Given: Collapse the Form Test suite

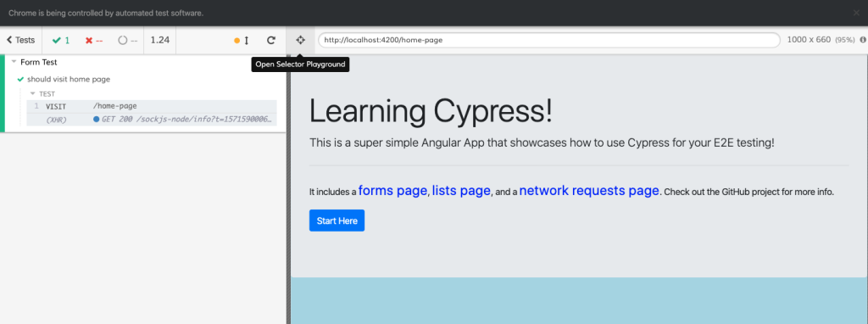Looking at the screenshot, I should (14, 62).
